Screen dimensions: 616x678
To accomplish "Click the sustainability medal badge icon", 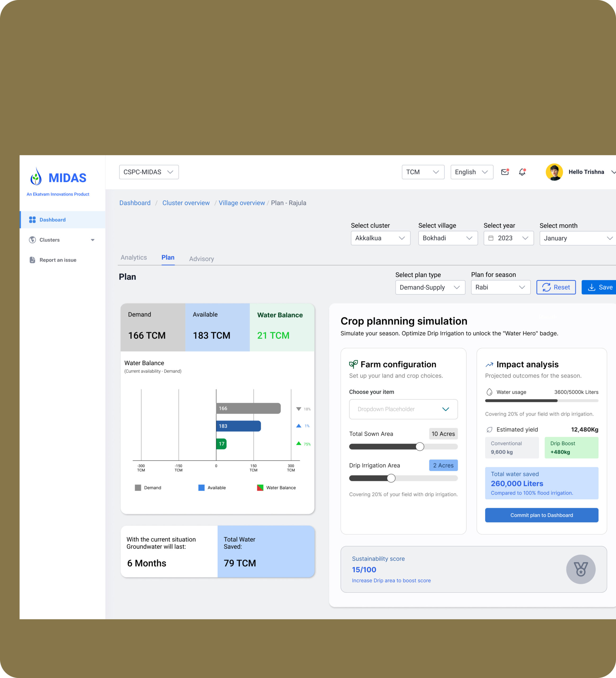I will (x=581, y=569).
